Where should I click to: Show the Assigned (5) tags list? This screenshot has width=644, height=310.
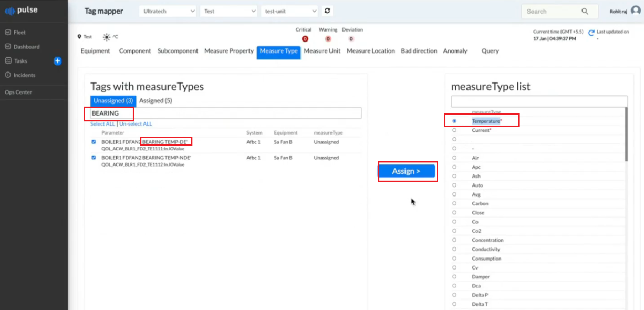tap(155, 101)
